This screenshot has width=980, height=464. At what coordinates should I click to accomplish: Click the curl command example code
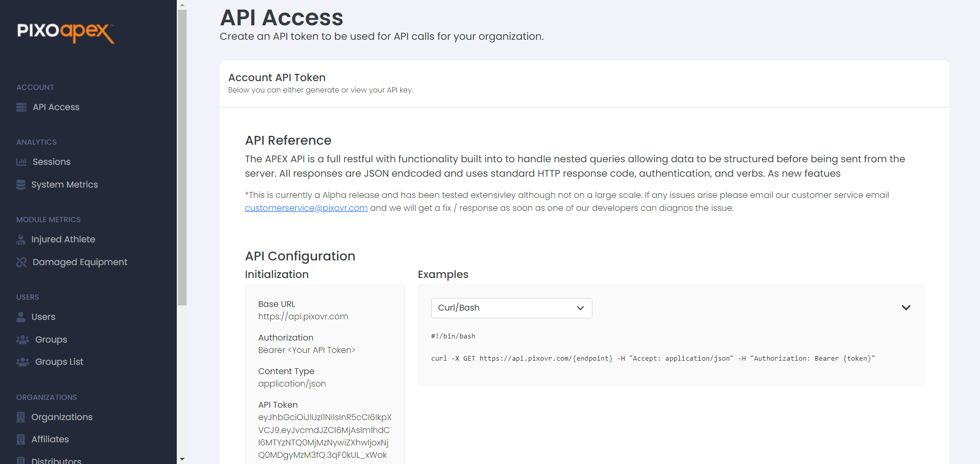[x=652, y=359]
